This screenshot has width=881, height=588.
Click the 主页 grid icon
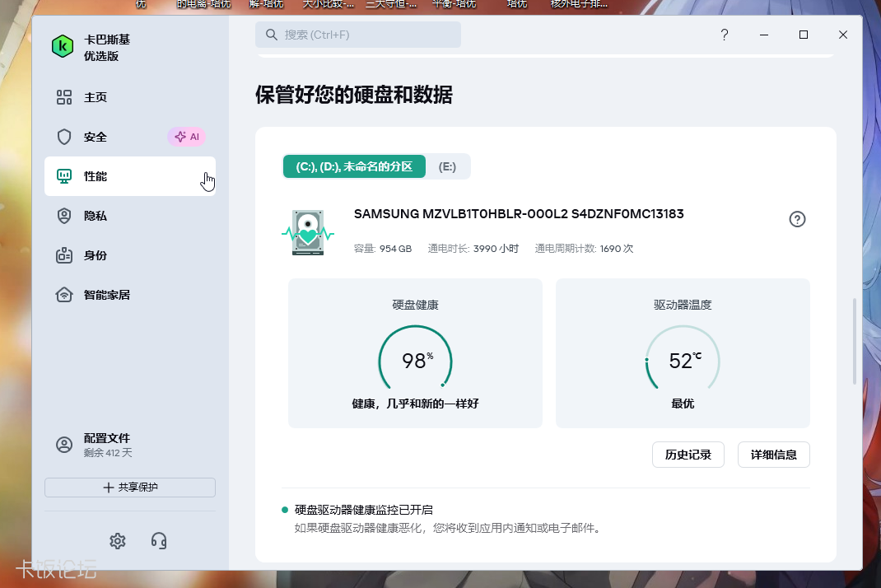coord(64,97)
